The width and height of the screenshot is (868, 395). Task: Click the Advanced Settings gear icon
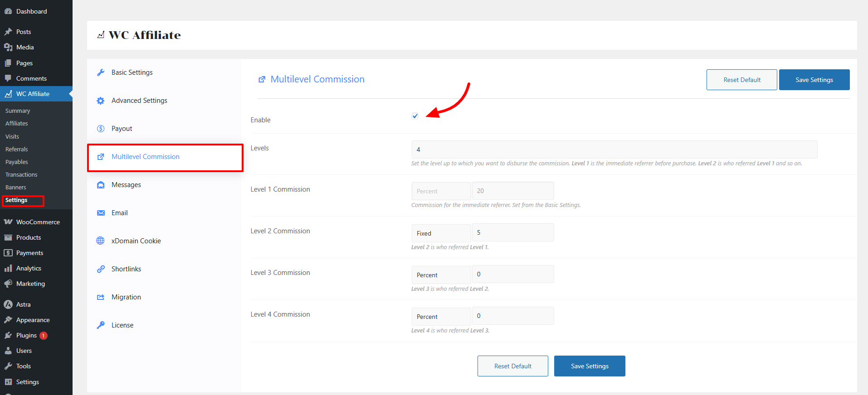click(101, 101)
